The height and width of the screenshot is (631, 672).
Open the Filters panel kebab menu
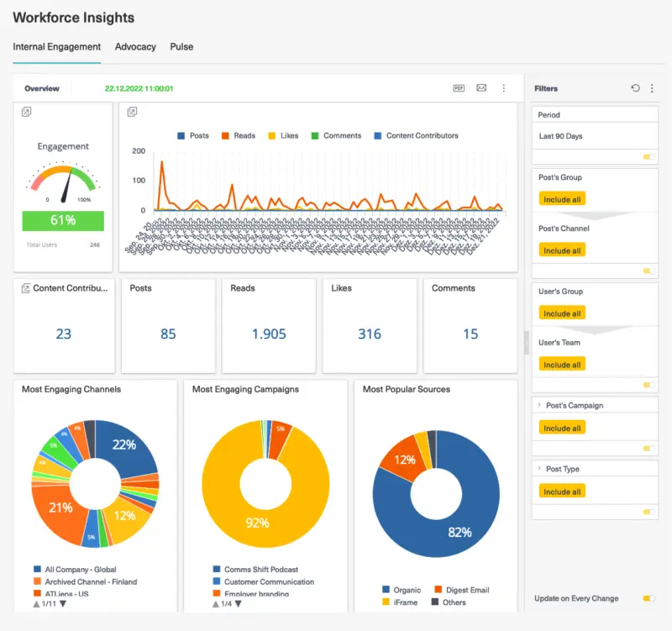pos(652,88)
